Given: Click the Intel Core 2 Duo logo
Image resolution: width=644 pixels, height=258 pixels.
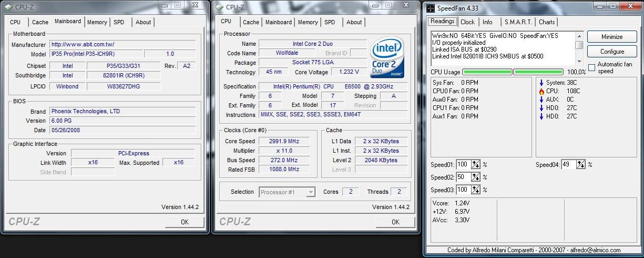Looking at the screenshot, I should [387, 58].
